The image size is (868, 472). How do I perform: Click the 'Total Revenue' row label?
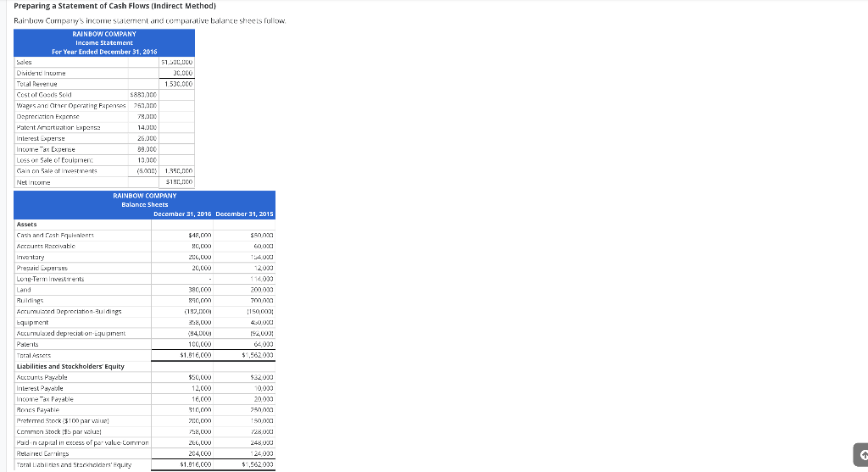pyautogui.click(x=37, y=84)
